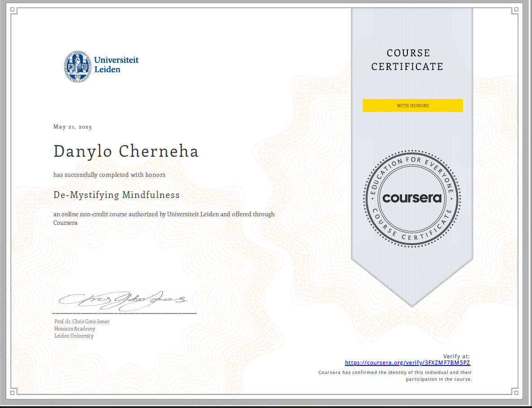532x408 pixels.
Task: Click the COURSE CERTIFICATE heading
Action: [x=407, y=60]
